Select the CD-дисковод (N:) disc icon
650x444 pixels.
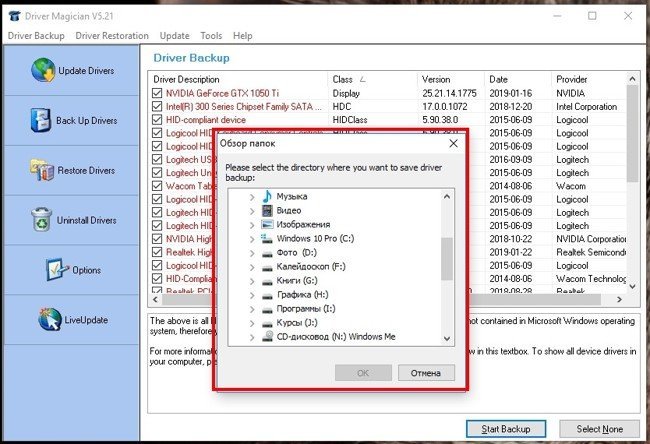pos(268,336)
